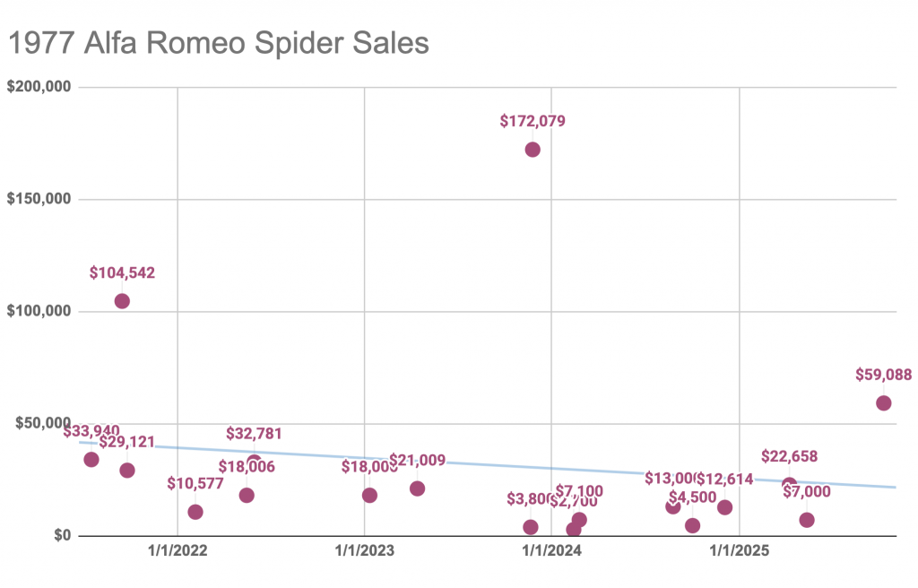Select the $104,542 sale dot
Image resolution: width=918 pixels, height=588 pixels.
pyautogui.click(x=122, y=301)
